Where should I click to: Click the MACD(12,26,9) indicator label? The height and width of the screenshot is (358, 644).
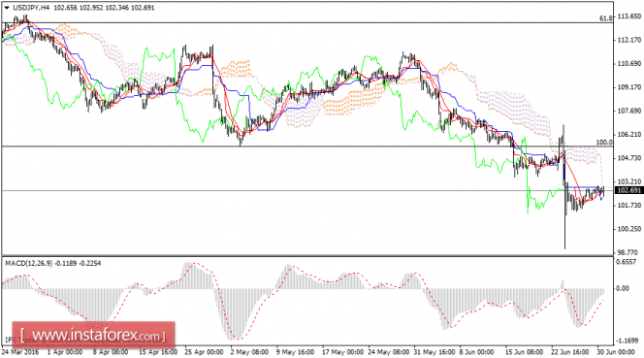pos(29,263)
